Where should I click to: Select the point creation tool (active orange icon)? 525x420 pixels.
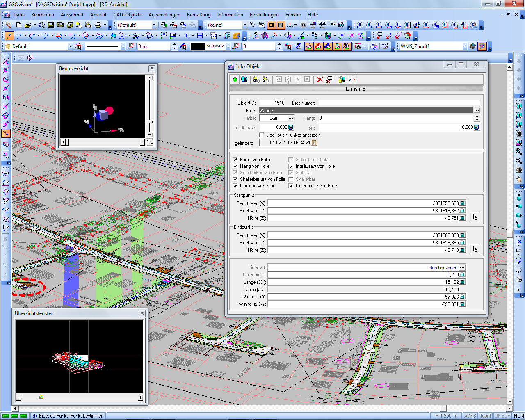point(9,36)
